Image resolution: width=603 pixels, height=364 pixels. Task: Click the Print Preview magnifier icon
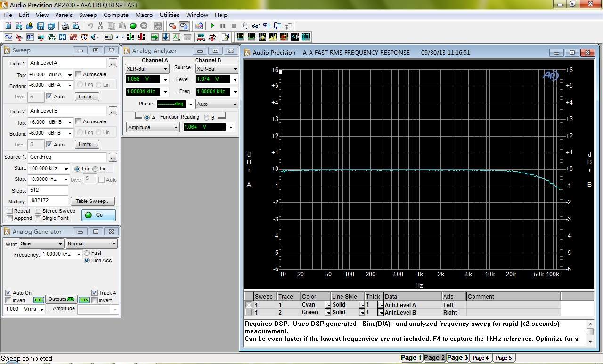76,26
